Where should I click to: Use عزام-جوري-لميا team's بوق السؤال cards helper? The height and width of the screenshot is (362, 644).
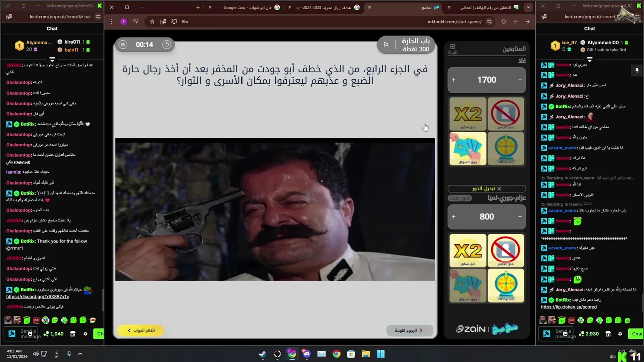[x=468, y=286]
